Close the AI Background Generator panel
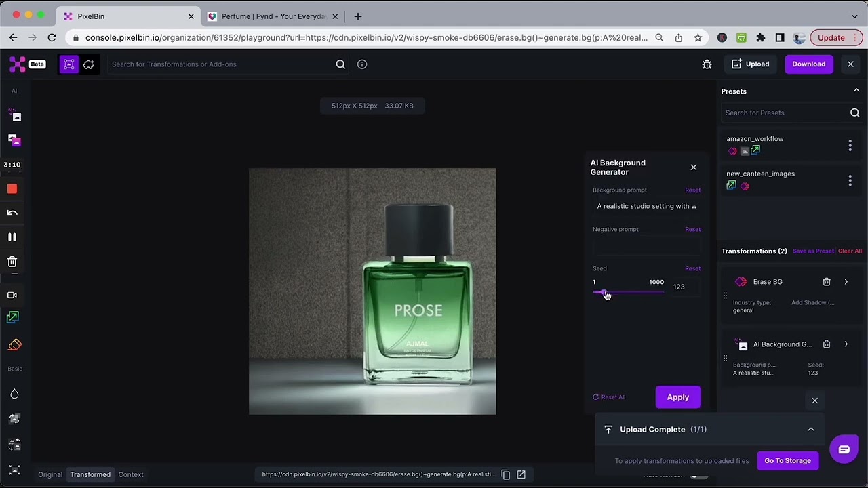Image resolution: width=868 pixels, height=488 pixels. pos(693,167)
